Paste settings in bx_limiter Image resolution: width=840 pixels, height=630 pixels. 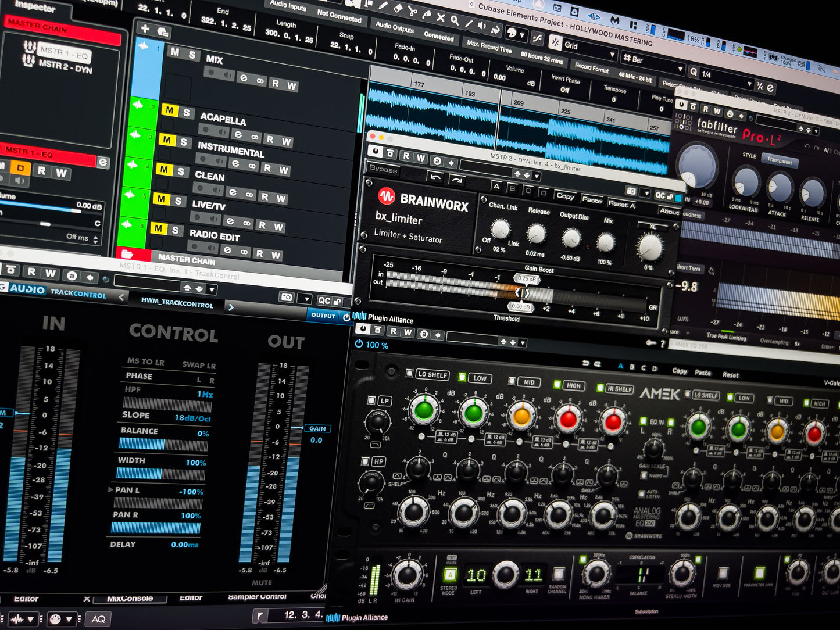[592, 200]
